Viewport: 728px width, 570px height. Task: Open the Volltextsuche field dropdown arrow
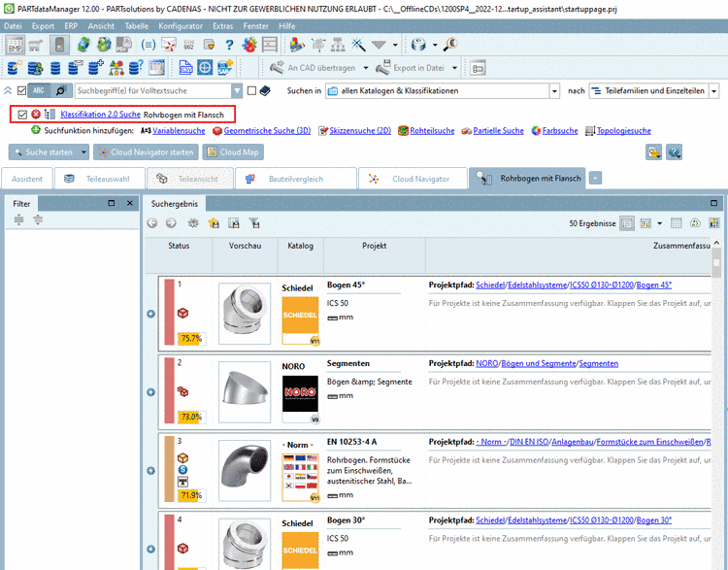237,90
